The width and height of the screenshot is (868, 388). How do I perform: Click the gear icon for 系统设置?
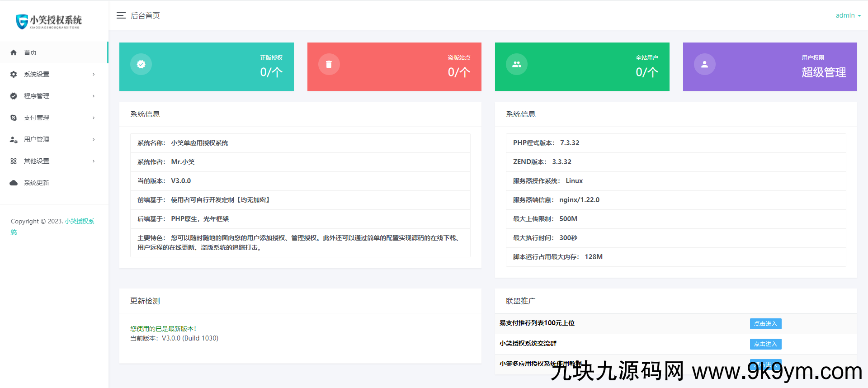click(14, 74)
